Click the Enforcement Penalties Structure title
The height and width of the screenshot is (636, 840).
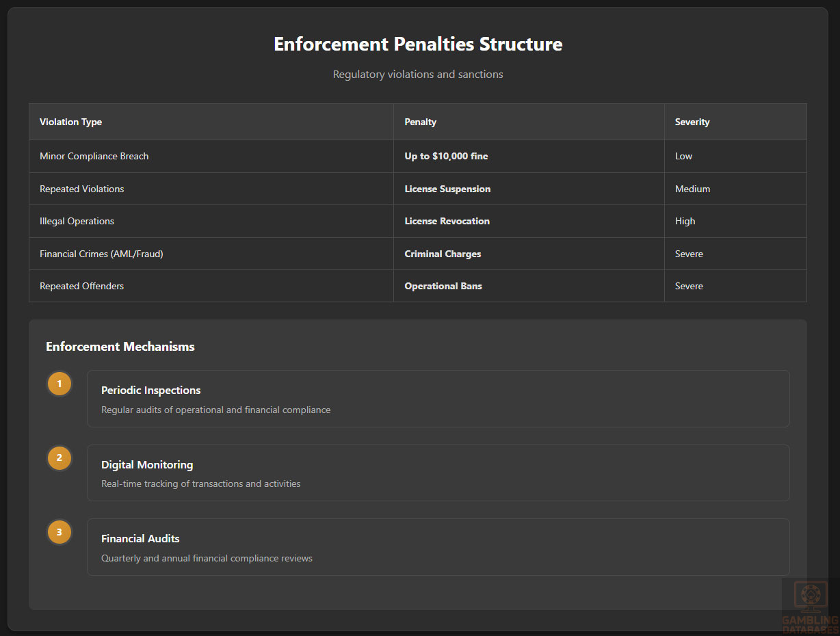[418, 44]
